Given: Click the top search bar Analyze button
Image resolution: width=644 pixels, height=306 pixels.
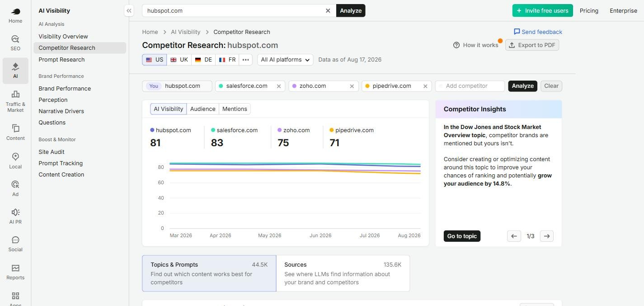Looking at the screenshot, I should click(x=351, y=10).
